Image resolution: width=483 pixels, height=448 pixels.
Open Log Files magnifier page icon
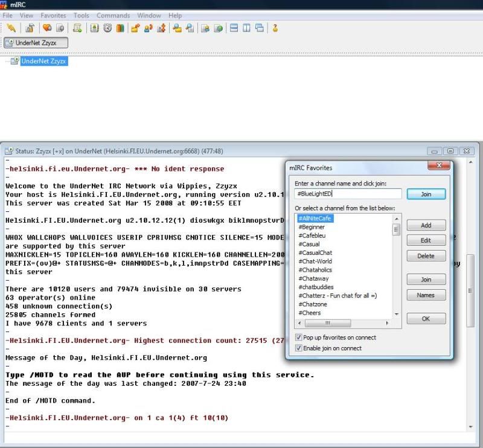190,28
